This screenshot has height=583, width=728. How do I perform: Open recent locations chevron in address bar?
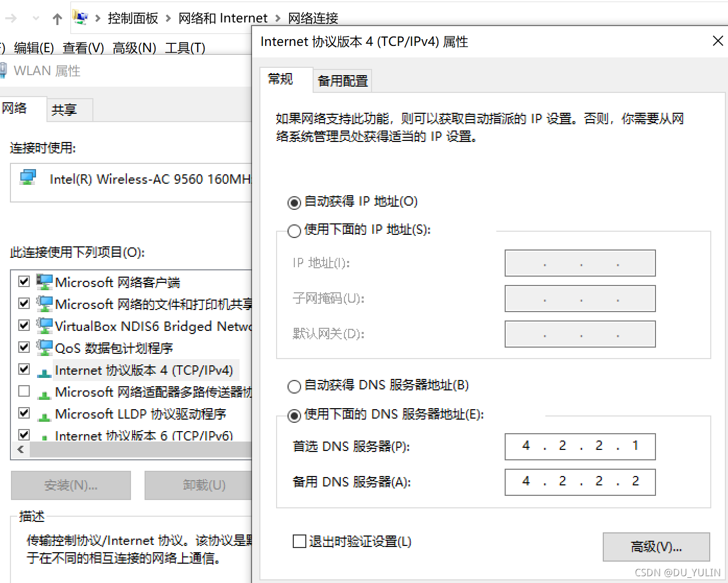tap(35, 19)
